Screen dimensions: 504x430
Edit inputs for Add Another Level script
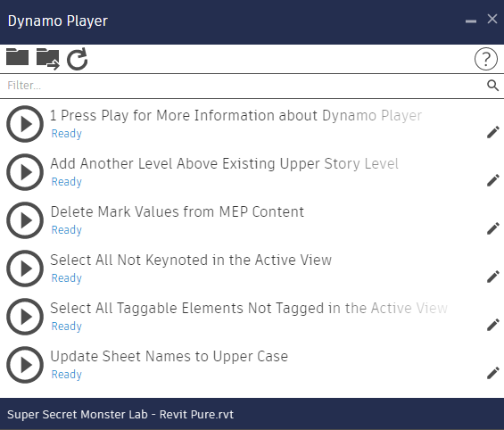tap(493, 180)
